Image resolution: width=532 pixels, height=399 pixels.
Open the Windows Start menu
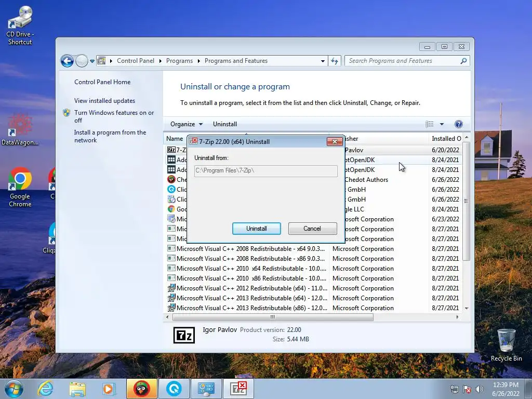[14, 389]
